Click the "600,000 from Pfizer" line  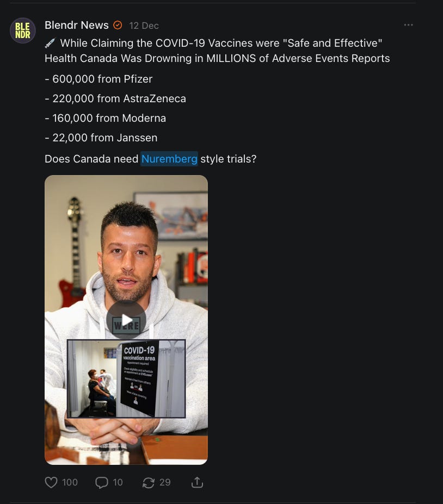tap(99, 79)
